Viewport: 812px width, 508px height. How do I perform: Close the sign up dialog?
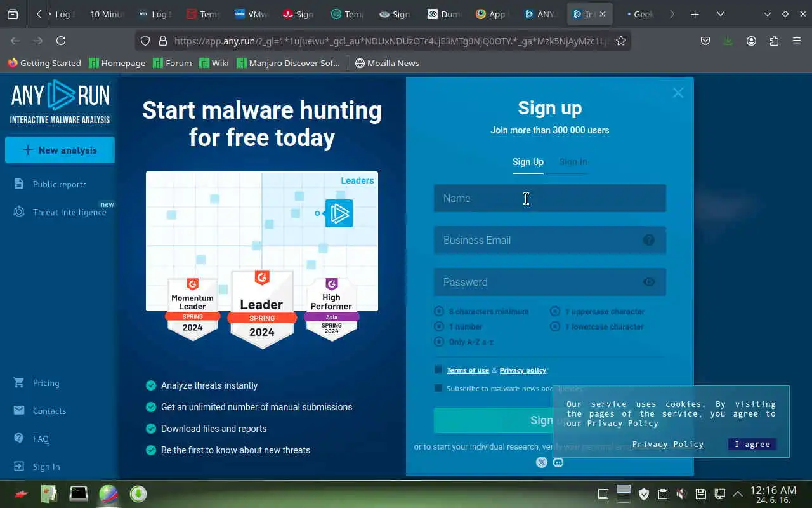coord(678,93)
